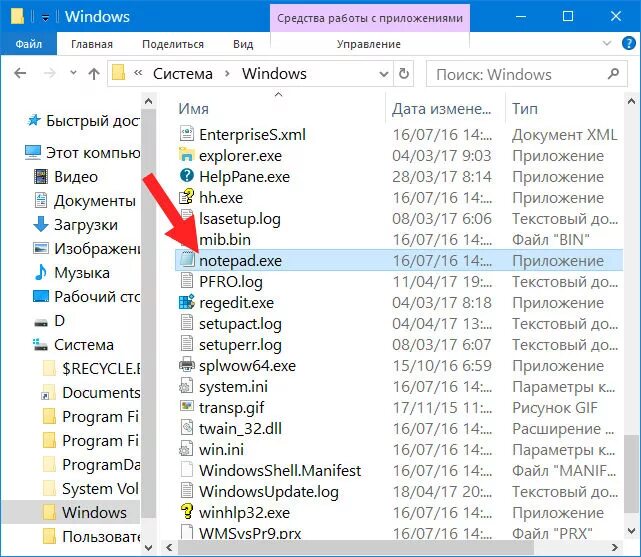Click the win.ini gear file icon
The width and height of the screenshot is (641, 557).
186,449
